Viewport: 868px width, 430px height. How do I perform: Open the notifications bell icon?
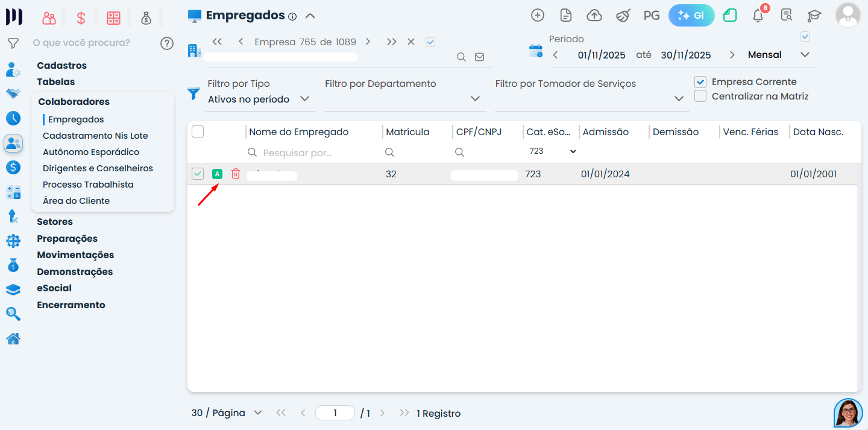[758, 16]
